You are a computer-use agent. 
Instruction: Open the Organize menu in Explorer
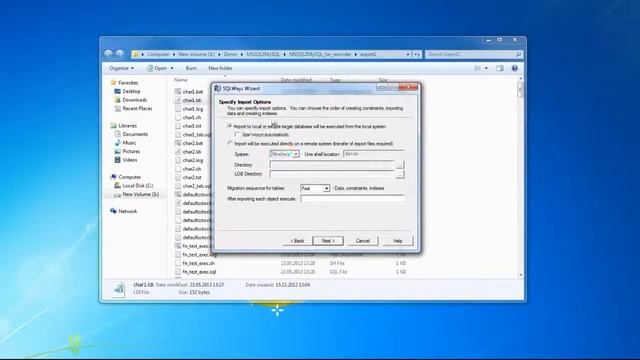tap(122, 68)
